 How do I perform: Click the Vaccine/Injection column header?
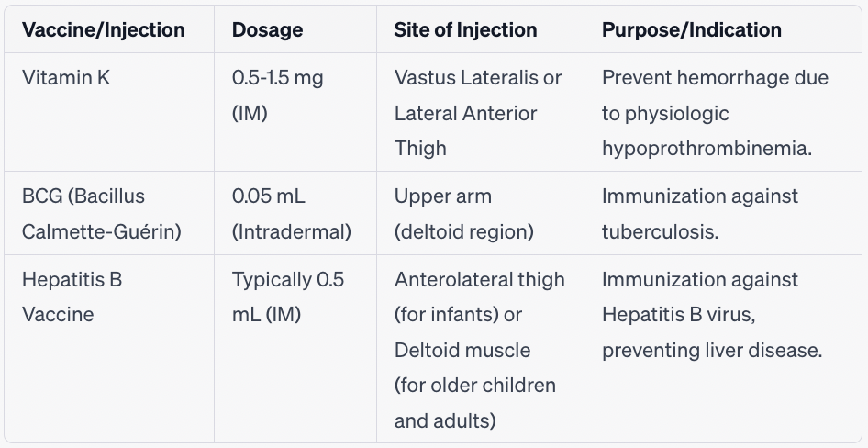[104, 30]
